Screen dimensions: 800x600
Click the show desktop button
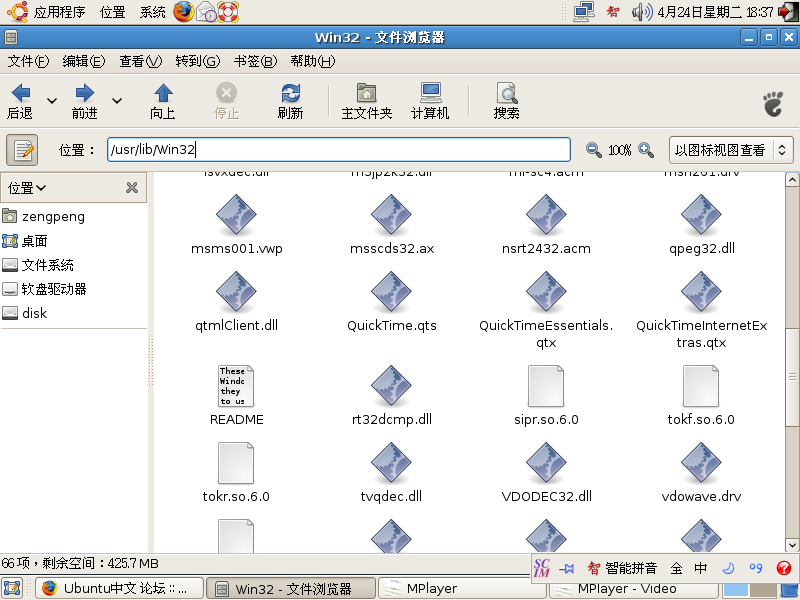12,588
